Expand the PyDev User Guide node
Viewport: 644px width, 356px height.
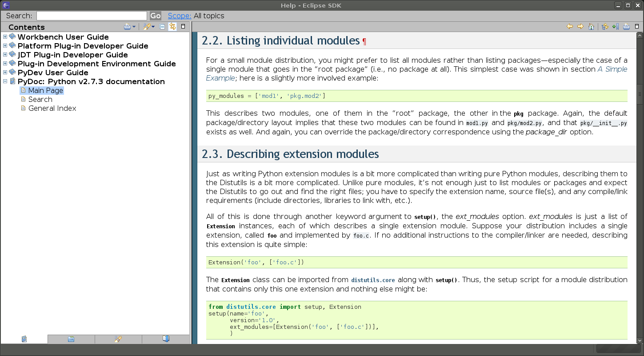[5, 73]
